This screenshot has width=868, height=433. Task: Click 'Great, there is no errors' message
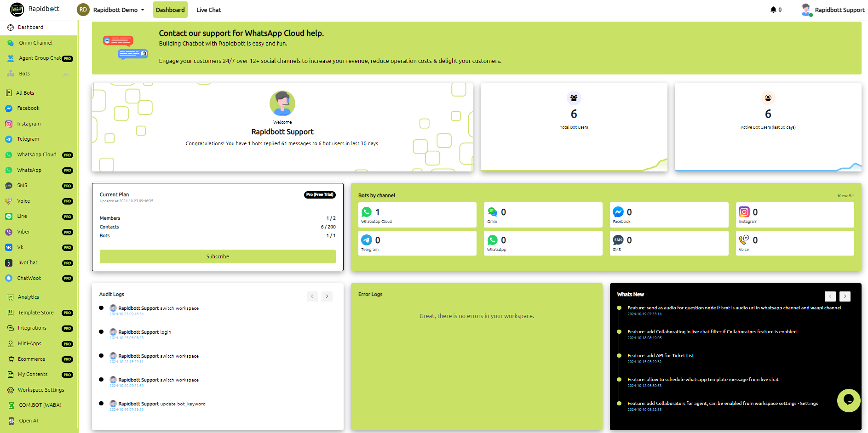477,316
